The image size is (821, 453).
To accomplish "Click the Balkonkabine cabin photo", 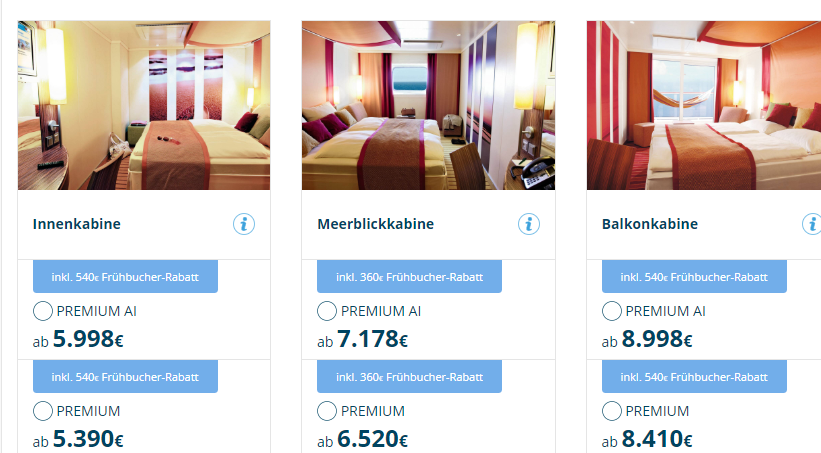I will click(704, 105).
